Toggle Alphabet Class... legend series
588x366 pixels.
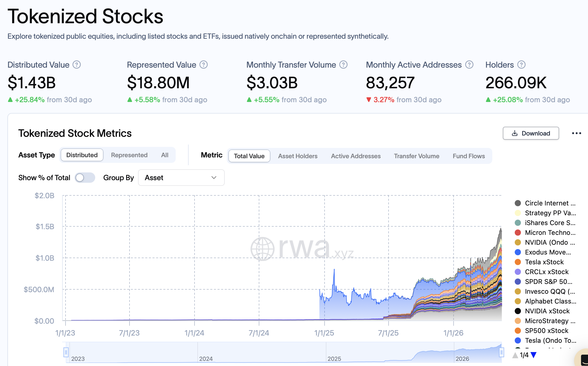click(x=545, y=301)
